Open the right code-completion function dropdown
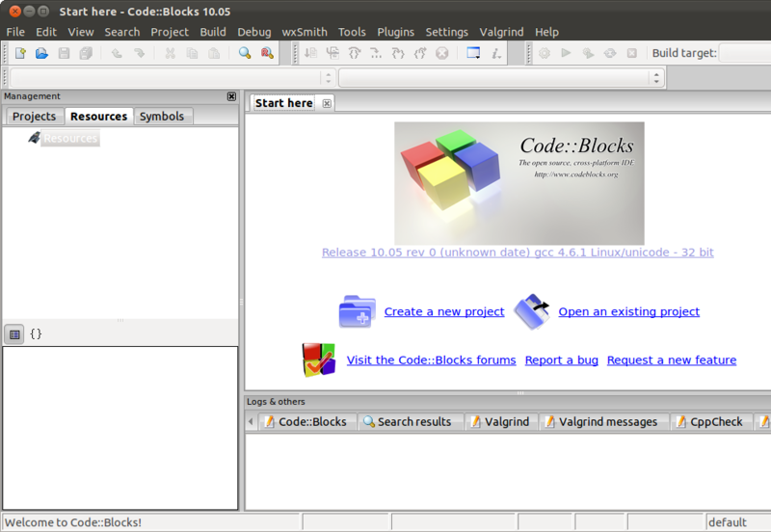771x532 pixels. [x=501, y=78]
